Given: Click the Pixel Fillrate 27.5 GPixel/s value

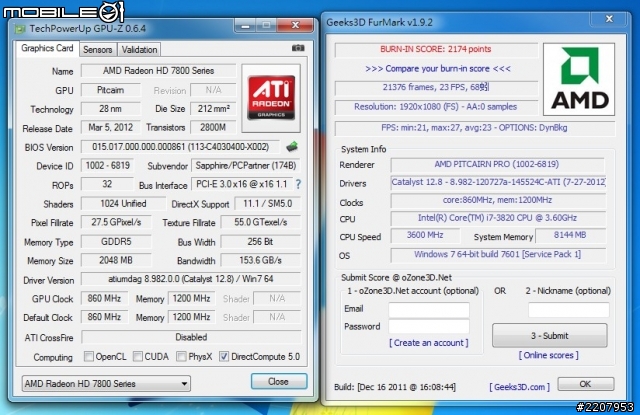Looking at the screenshot, I should tap(116, 222).
